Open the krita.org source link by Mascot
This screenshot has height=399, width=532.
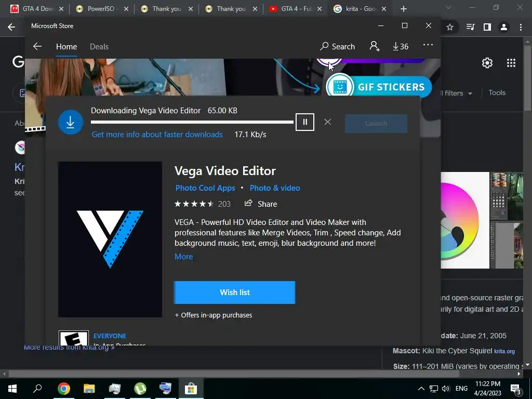[x=504, y=351]
